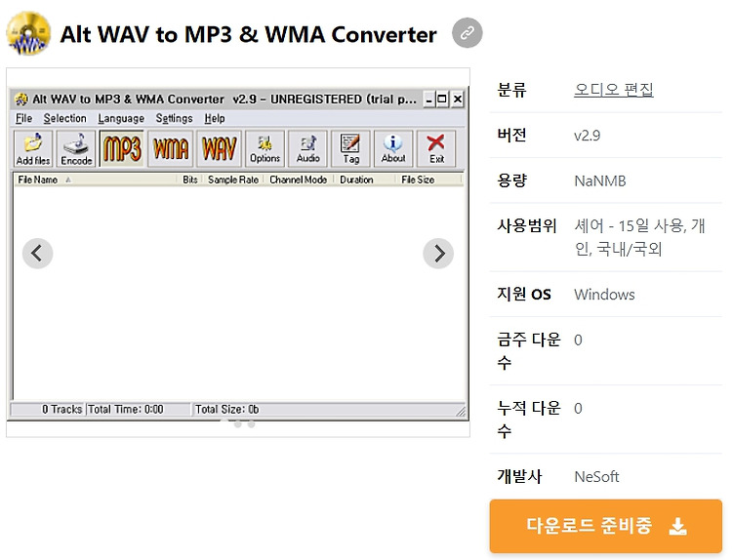Sort by the File Name column header
Viewport: 732px width, 560px height.
point(96,180)
